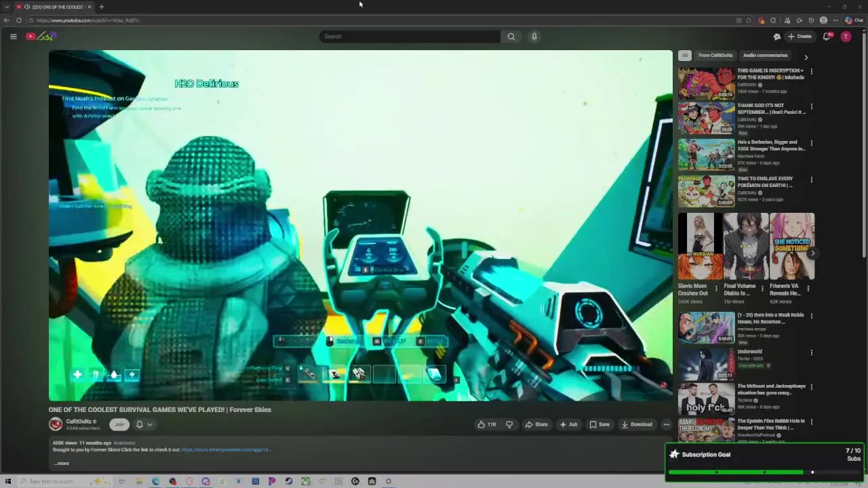This screenshot has width=868, height=488.
Task: Open the account avatar menu
Action: pyautogui.click(x=846, y=37)
